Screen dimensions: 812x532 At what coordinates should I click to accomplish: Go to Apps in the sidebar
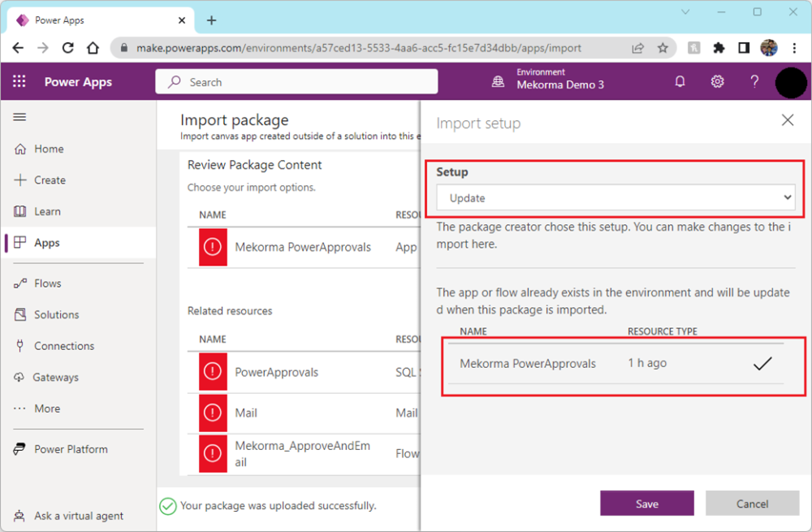46,243
